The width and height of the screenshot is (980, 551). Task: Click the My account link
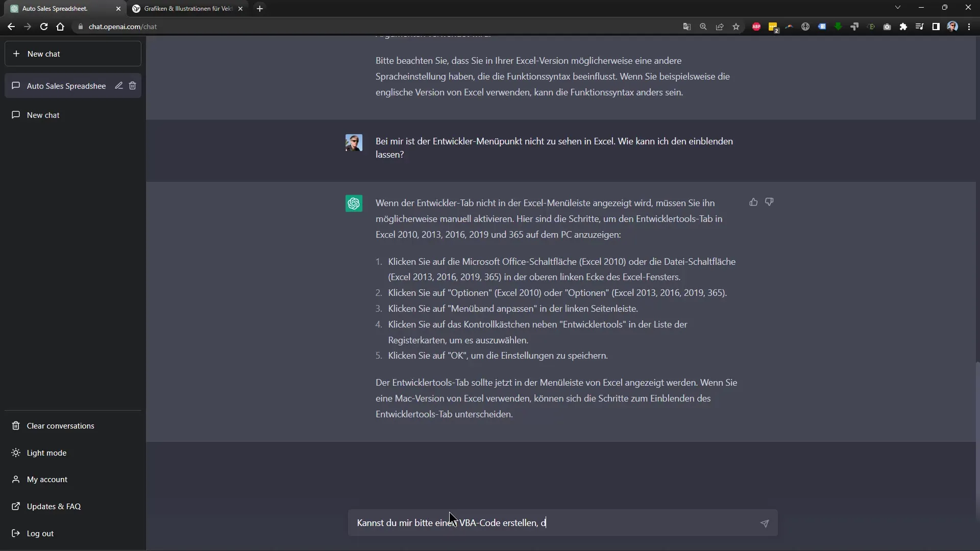(x=48, y=479)
